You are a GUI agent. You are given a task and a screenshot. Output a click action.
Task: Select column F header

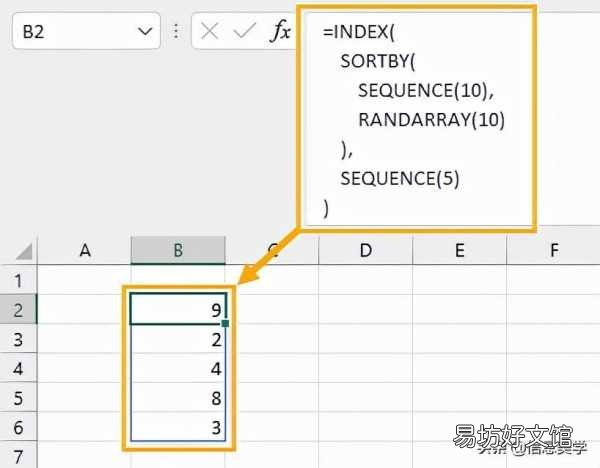(x=553, y=250)
